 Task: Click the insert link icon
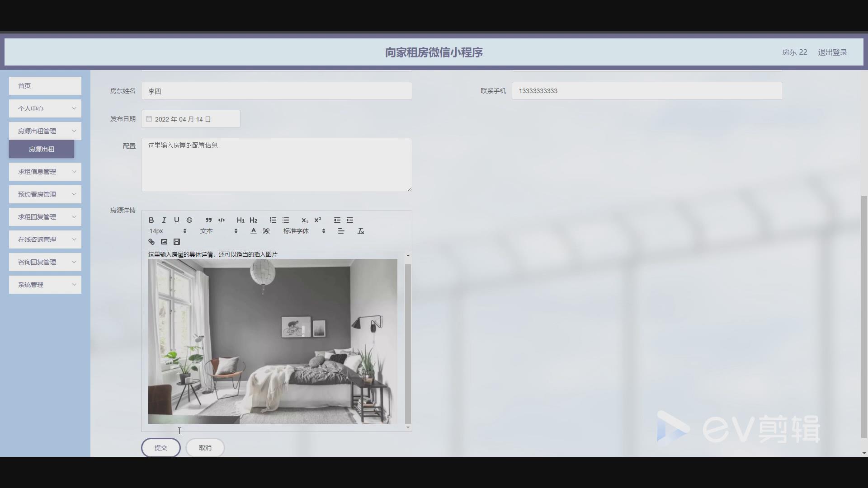pyautogui.click(x=151, y=242)
